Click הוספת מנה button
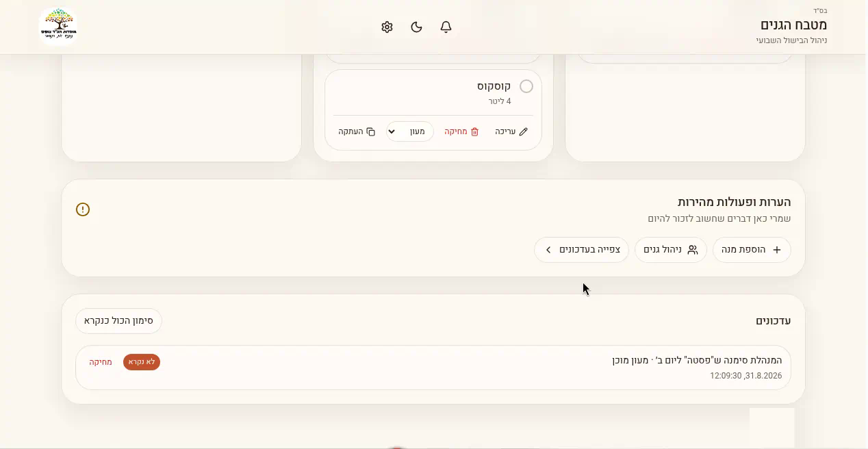 [x=752, y=250]
